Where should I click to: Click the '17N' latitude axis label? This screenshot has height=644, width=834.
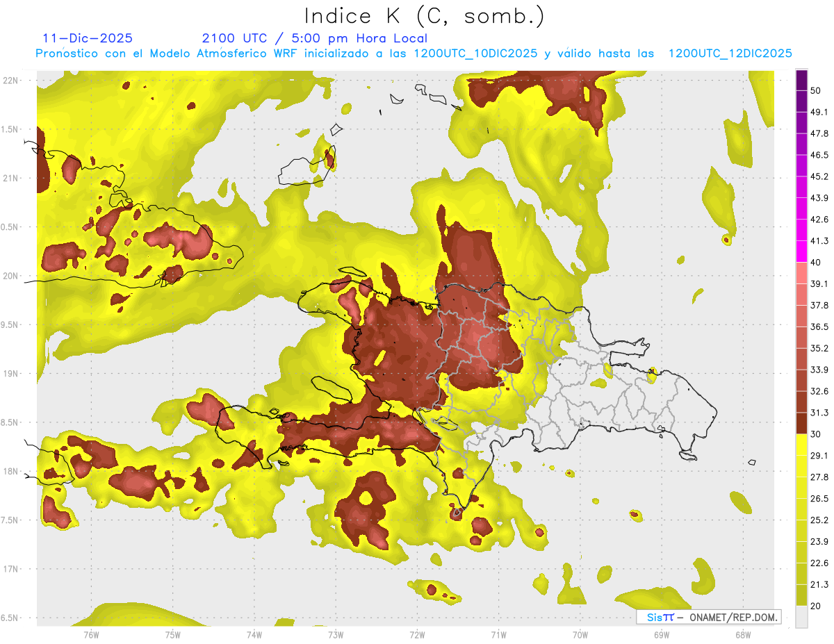[10, 569]
